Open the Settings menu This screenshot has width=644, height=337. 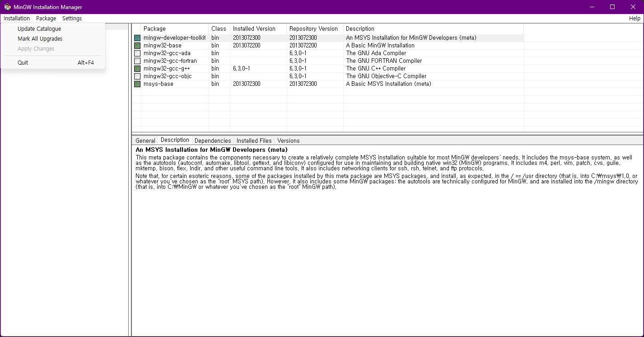(x=72, y=19)
